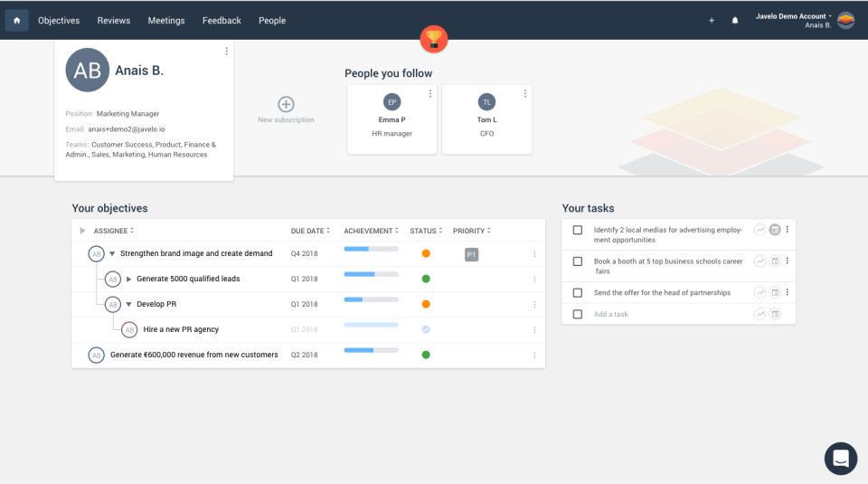
Task: Click the New subscription plus icon
Action: (286, 104)
